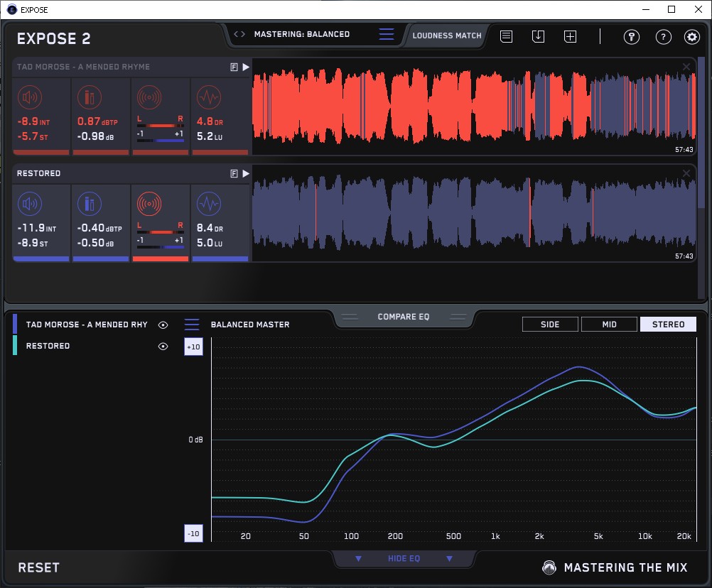
Task: Open the settings gear icon
Action: 691,37
